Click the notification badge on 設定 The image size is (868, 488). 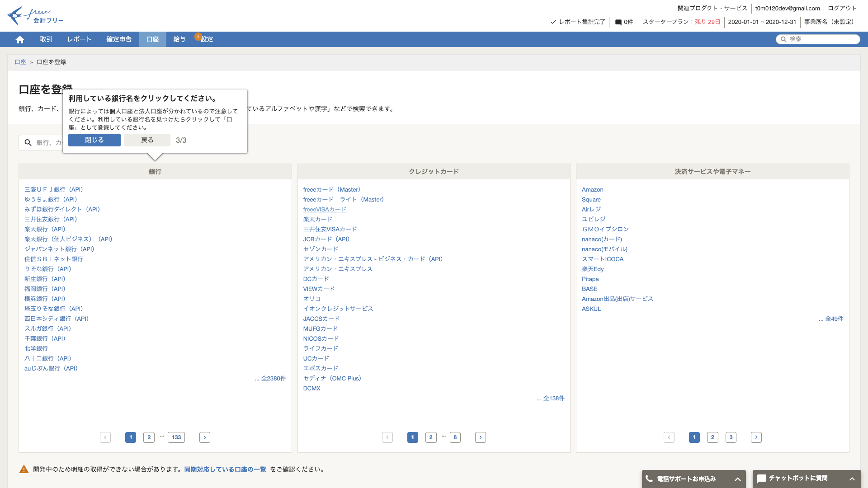click(198, 37)
